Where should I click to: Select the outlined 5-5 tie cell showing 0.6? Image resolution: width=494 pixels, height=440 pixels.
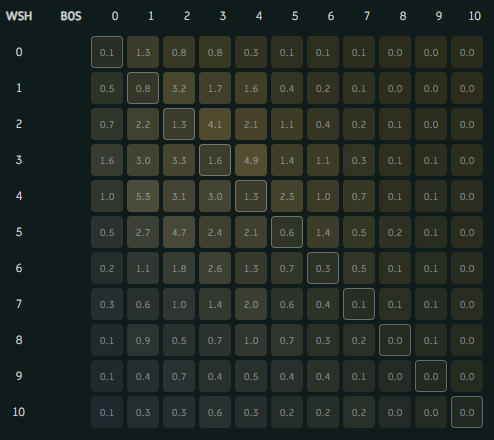(287, 232)
